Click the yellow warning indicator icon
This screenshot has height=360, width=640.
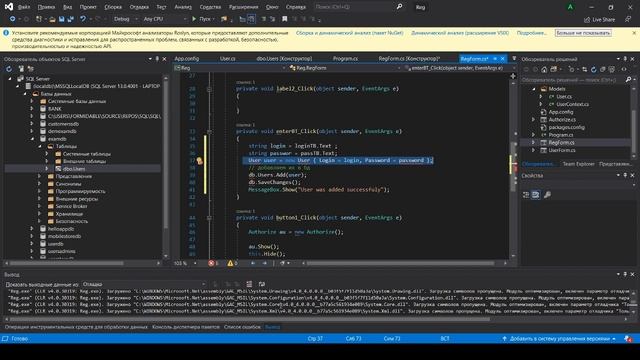[x=230, y=263]
